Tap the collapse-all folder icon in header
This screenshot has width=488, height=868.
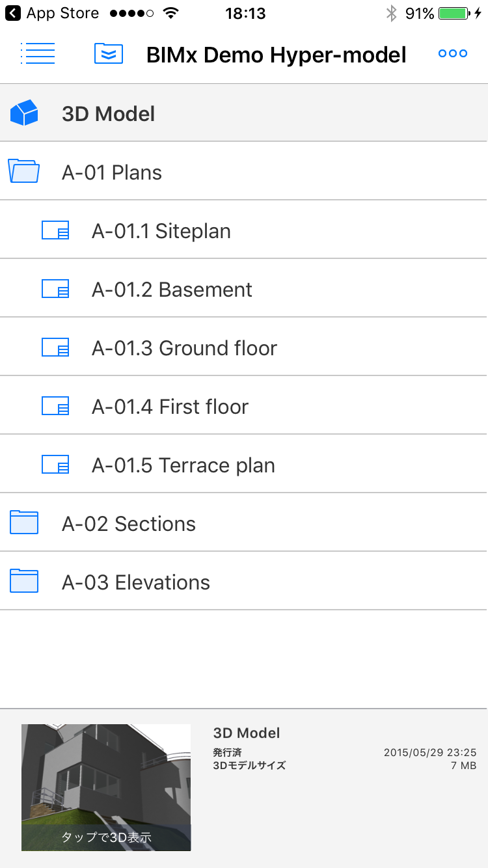click(109, 53)
